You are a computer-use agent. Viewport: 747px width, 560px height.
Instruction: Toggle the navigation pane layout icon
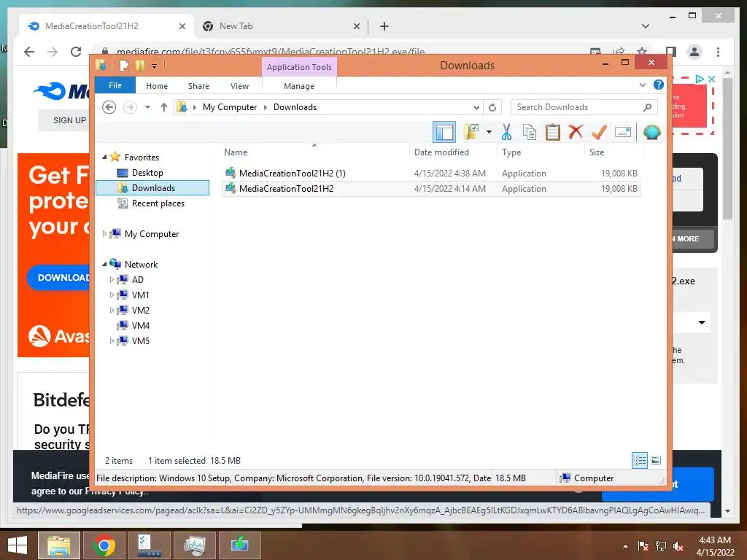point(444,132)
